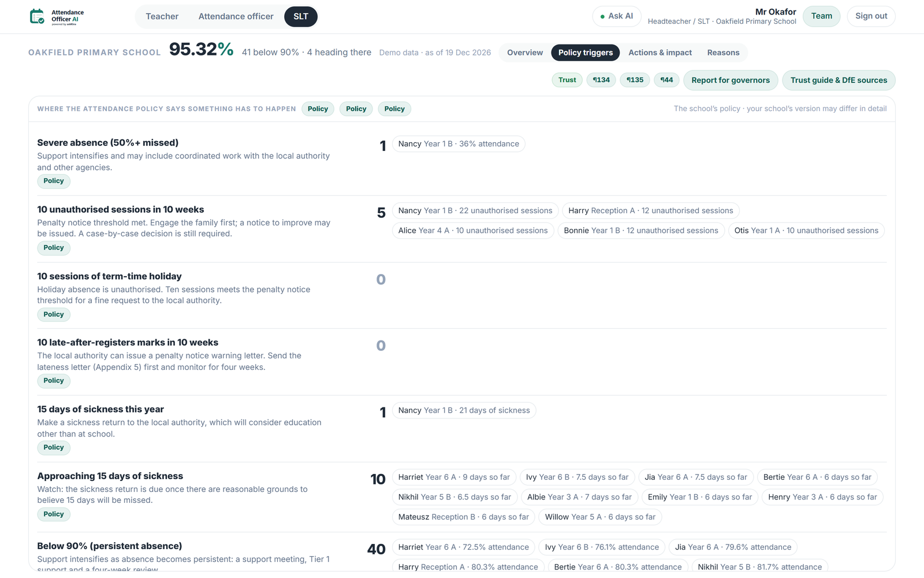The height and width of the screenshot is (578, 924).
Task: Open Nikhil Year 5 B 6.5 days chip
Action: (454, 497)
